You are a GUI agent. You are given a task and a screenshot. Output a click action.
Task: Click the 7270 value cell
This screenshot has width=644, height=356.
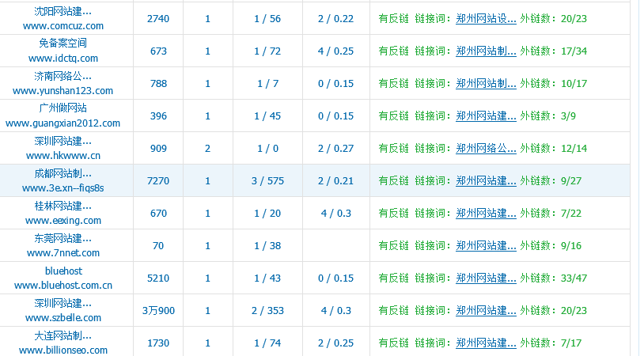158,181
